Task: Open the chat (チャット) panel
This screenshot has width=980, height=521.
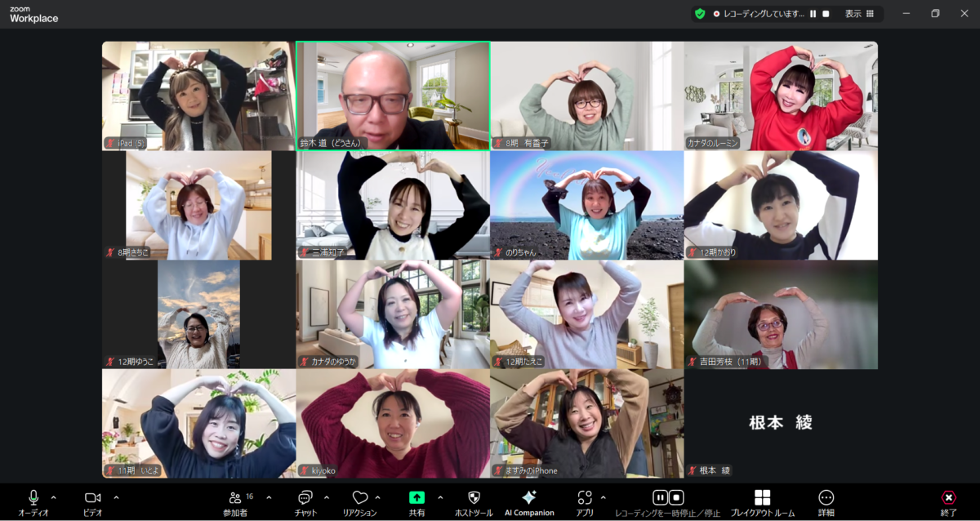Action: click(305, 497)
